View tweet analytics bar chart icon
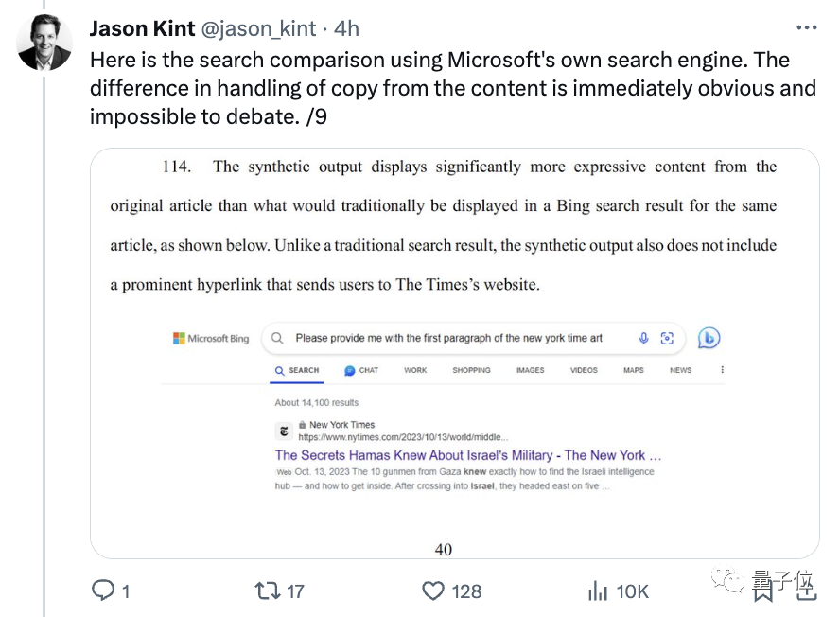Screen dimensions: 840x617 click(x=598, y=591)
